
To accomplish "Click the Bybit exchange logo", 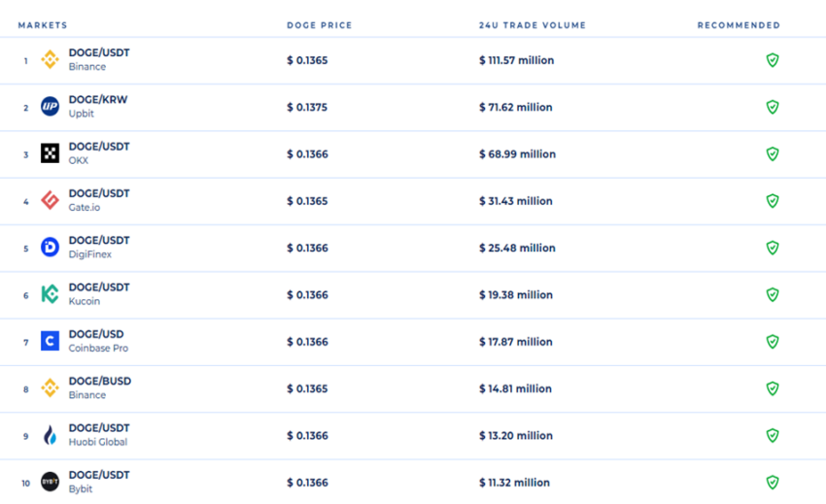I will pyautogui.click(x=50, y=482).
